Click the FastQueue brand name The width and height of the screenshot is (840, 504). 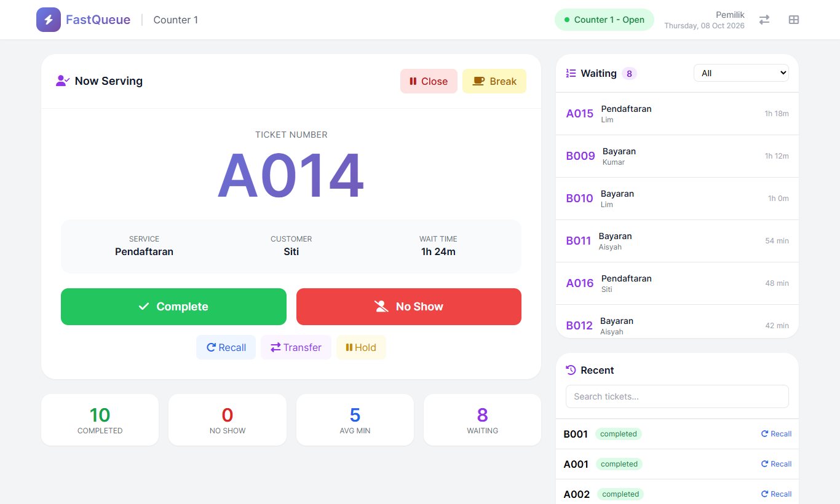(98, 20)
